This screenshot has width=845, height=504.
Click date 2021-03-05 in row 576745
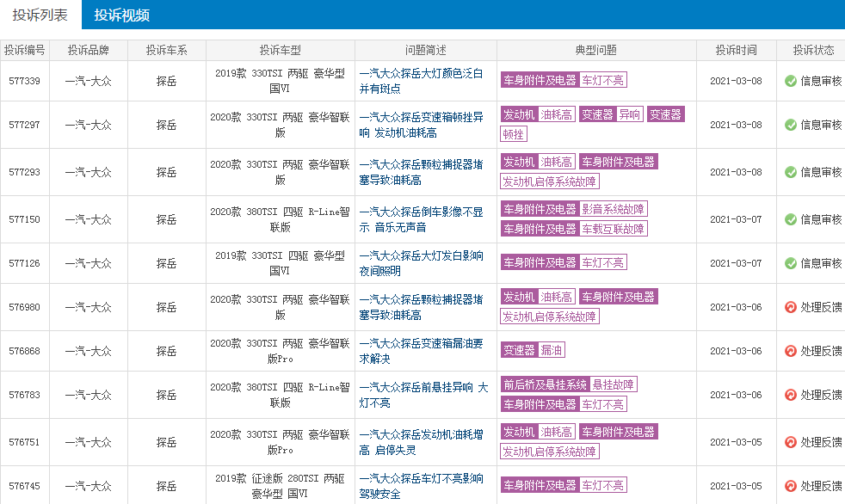736,486
